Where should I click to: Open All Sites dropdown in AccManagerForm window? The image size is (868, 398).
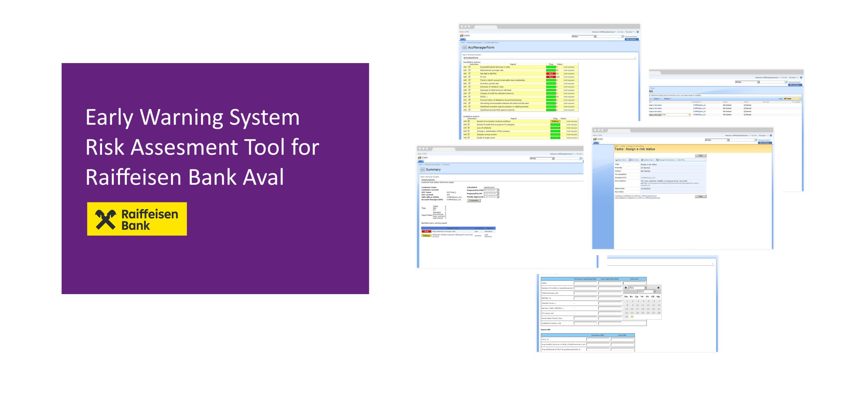click(x=584, y=36)
